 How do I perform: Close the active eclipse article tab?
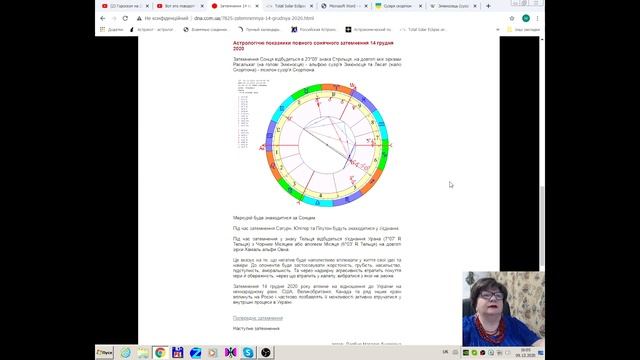pyautogui.click(x=257, y=6)
